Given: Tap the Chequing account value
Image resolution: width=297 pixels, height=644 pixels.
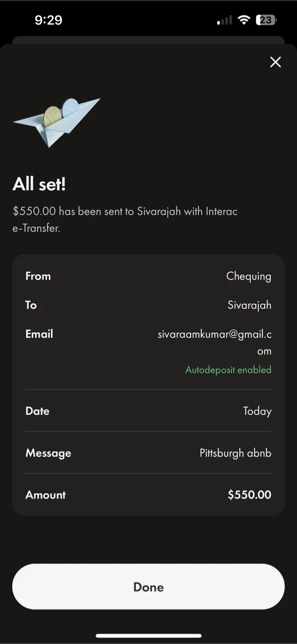Looking at the screenshot, I should (249, 276).
